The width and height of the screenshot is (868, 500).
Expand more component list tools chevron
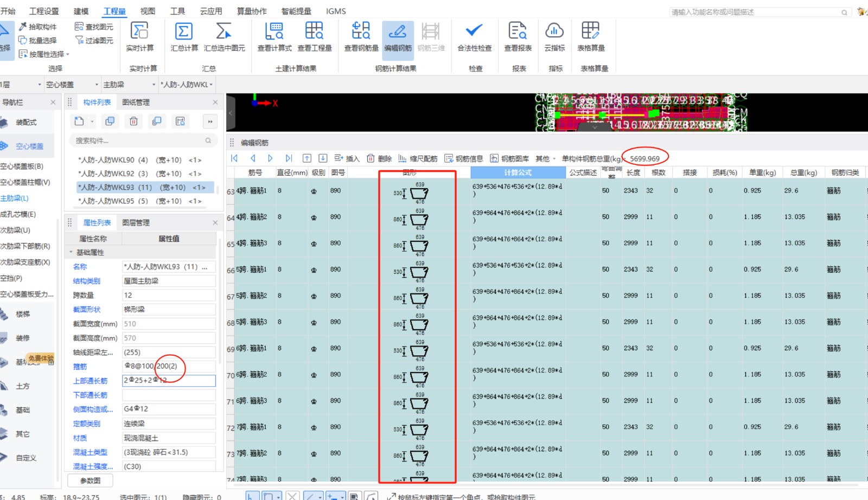[x=210, y=121]
